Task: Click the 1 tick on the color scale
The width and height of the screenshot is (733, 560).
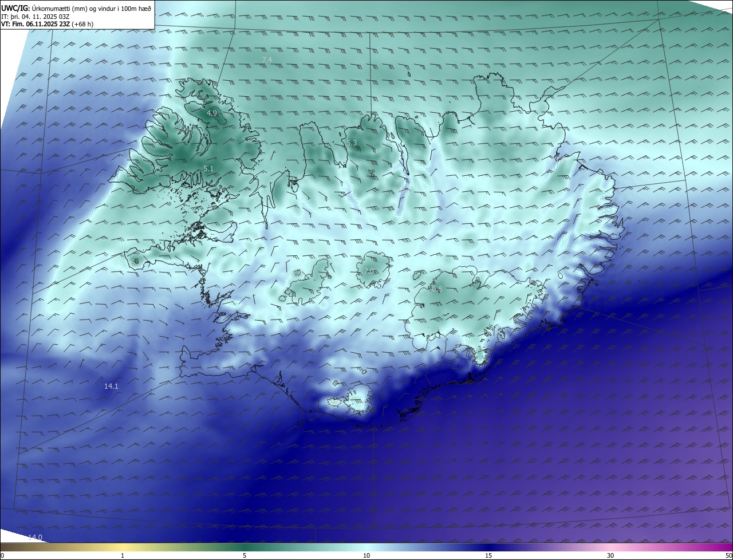Action: (123, 555)
